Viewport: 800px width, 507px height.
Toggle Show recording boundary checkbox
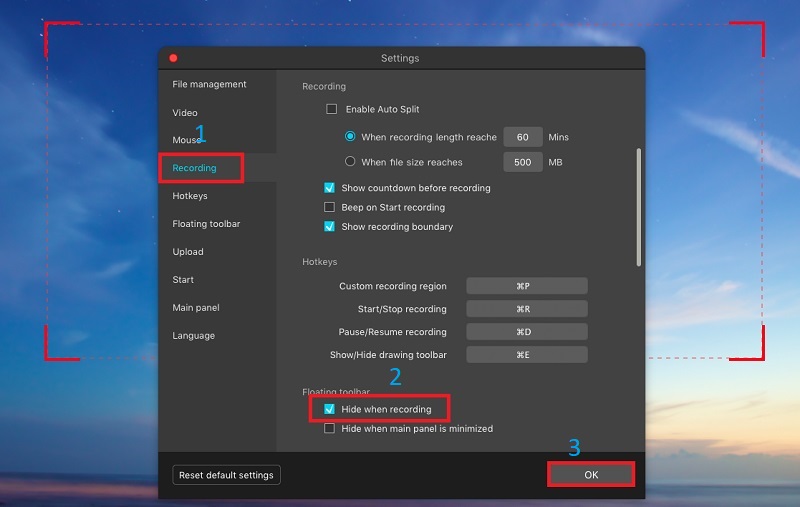click(330, 227)
